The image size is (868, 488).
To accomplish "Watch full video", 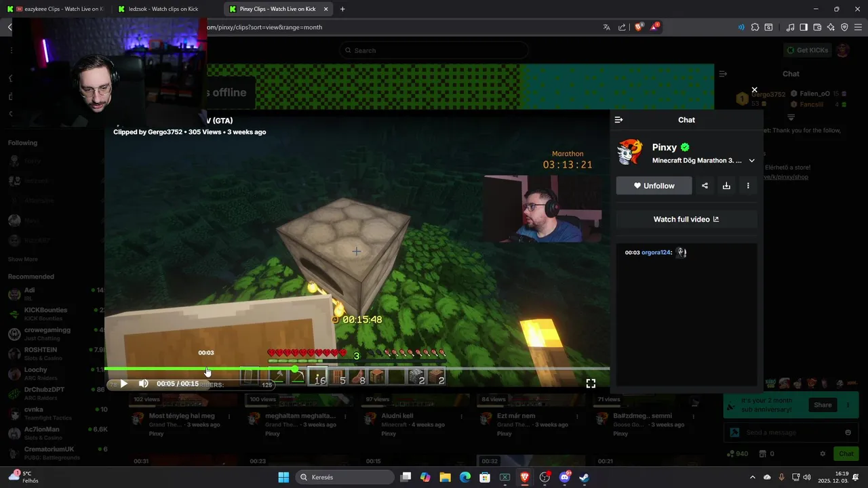I will pos(686,219).
